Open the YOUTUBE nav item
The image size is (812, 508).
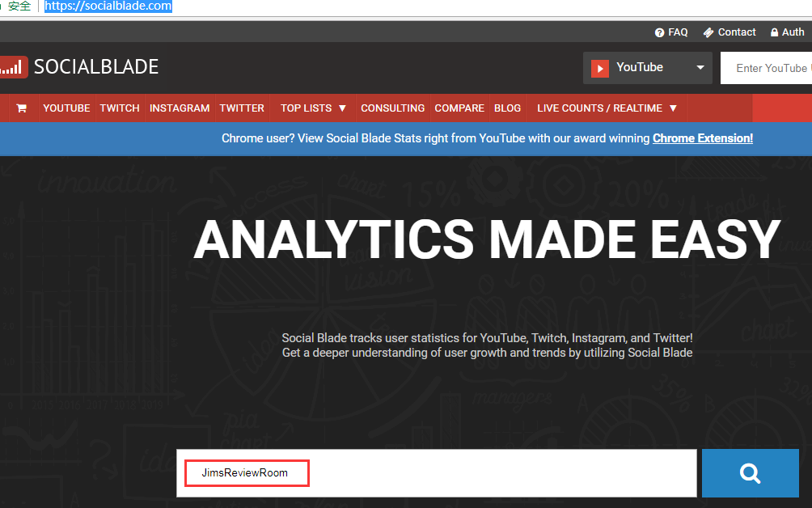point(66,108)
